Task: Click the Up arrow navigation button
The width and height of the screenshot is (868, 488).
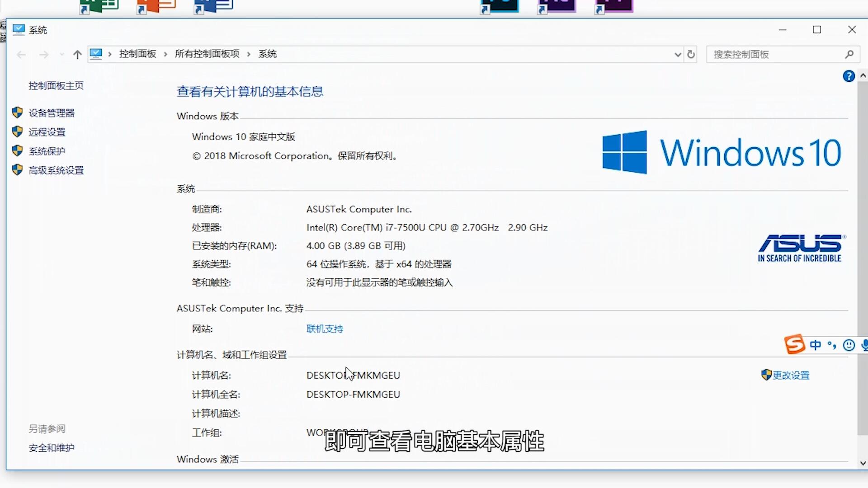Action: point(77,55)
